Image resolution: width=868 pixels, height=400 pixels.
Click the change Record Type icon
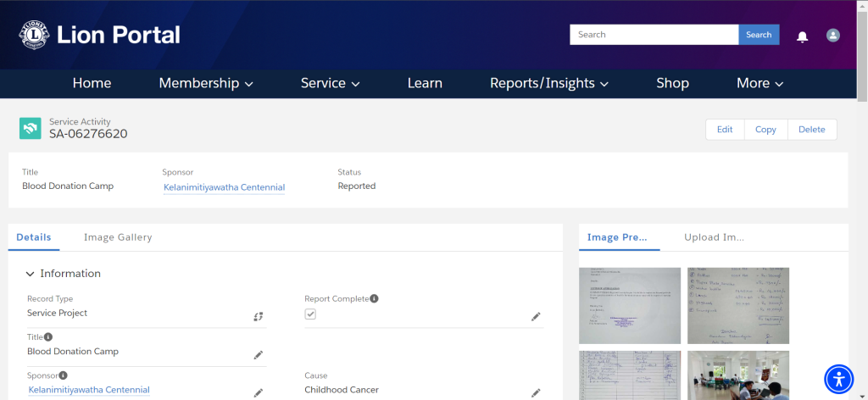[x=259, y=316]
